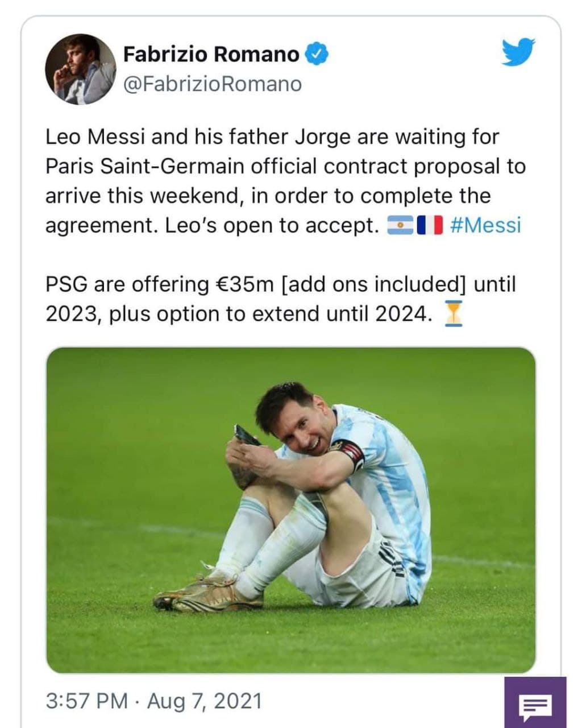Click the France flag emoji
582x728 pixels.
(x=430, y=226)
